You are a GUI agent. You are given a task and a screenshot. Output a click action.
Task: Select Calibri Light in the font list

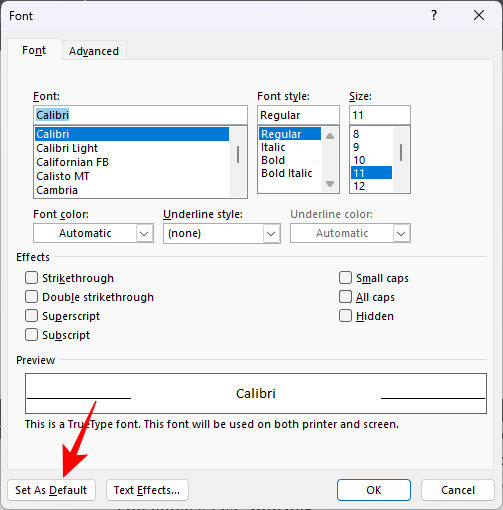click(x=132, y=148)
